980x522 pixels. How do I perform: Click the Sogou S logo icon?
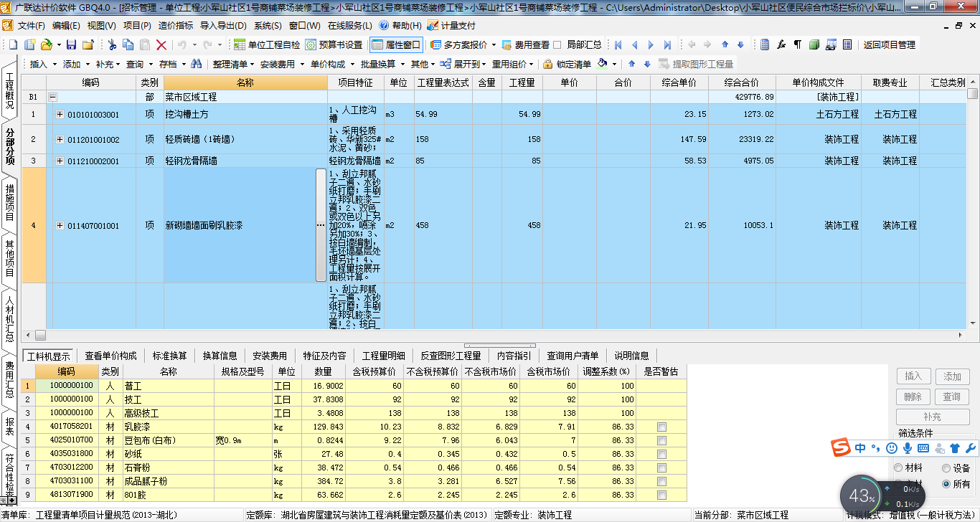coord(840,448)
